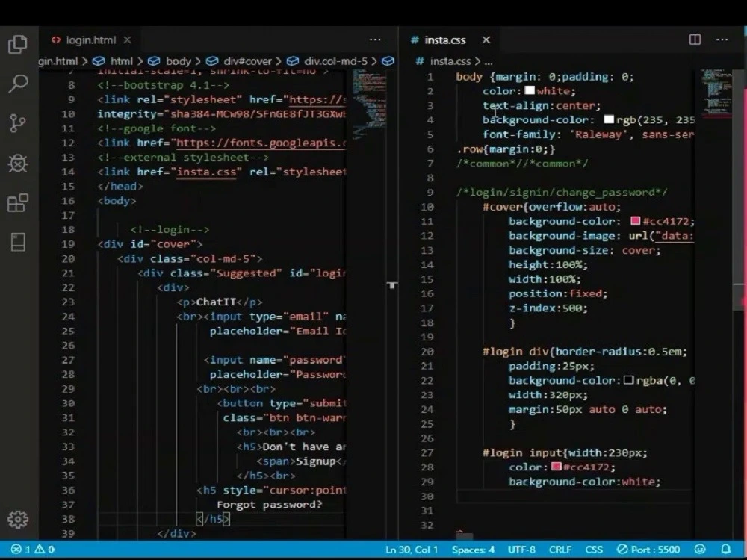
Task: Click the ChatIT text on line 23
Action: click(x=216, y=302)
